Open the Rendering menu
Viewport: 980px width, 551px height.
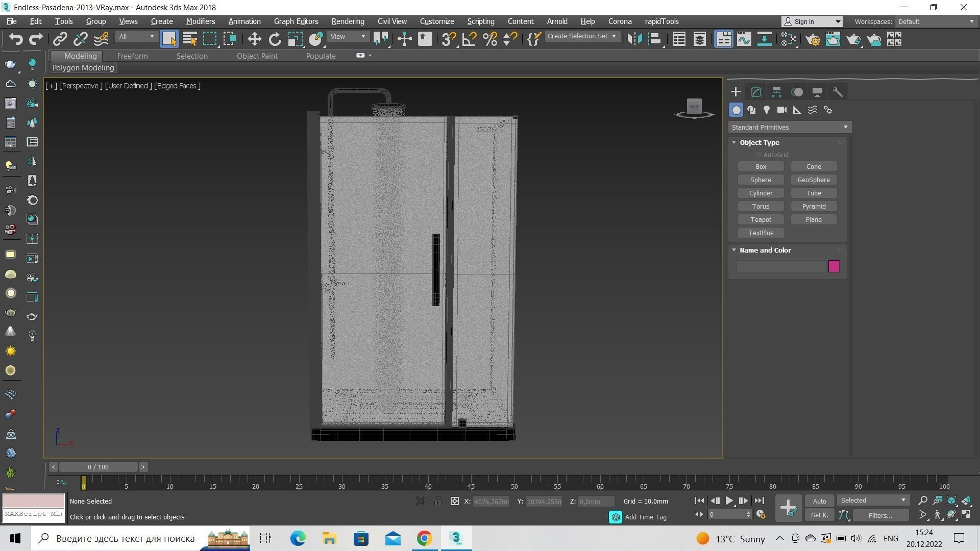pos(348,21)
